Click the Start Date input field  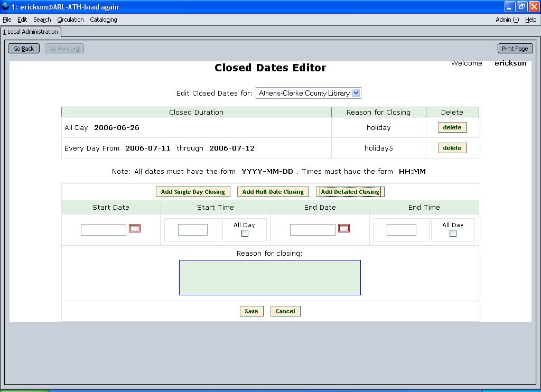104,229
